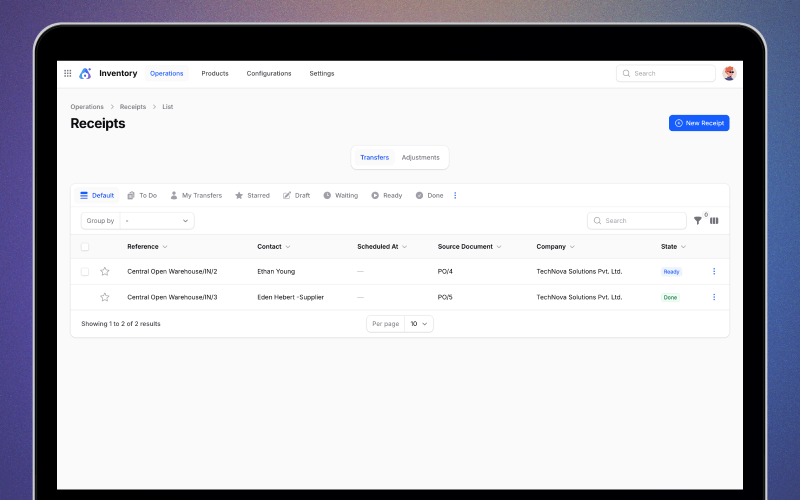This screenshot has width=800, height=500.
Task: Open the Products menu
Action: click(x=215, y=73)
